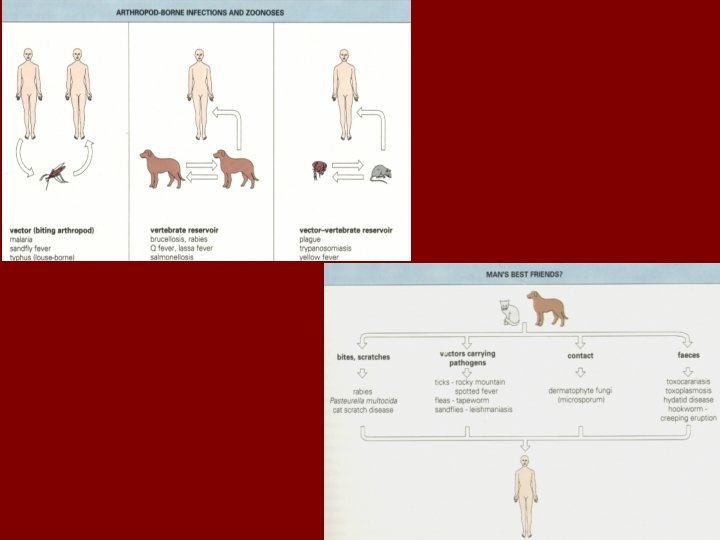Click 'ticks - rocky mountain' line

(470, 382)
